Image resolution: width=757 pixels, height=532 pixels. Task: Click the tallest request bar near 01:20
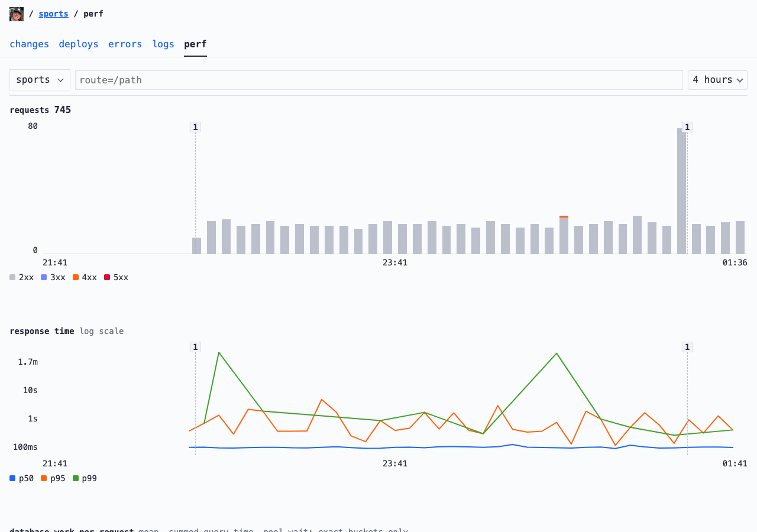coord(682,191)
